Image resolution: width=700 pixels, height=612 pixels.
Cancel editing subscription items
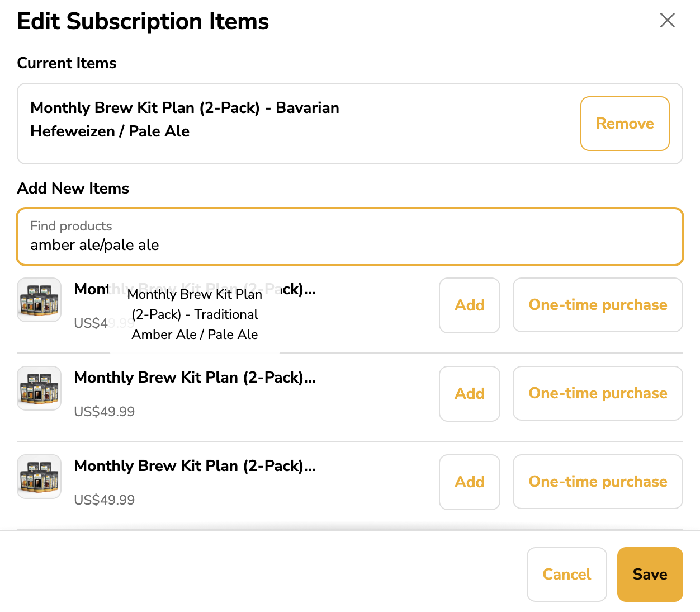coord(566,575)
